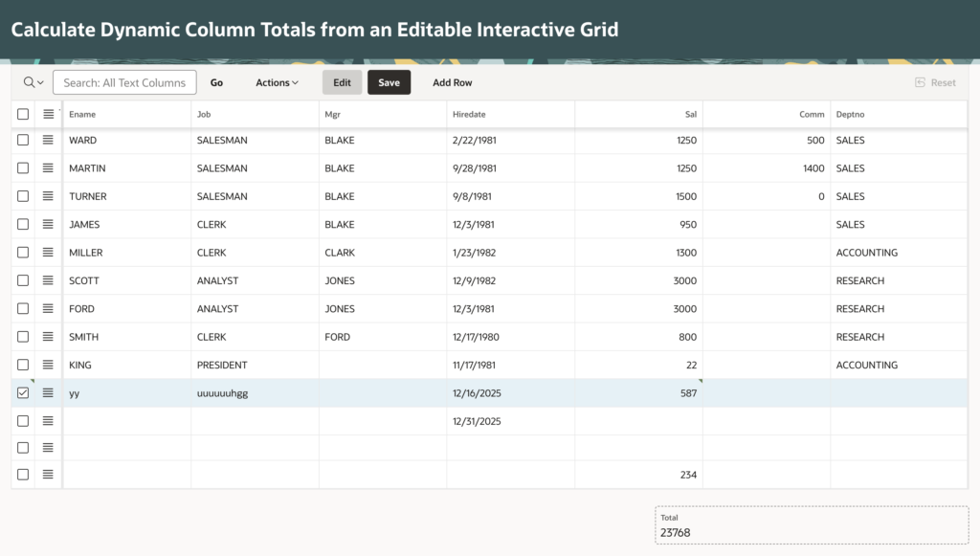Check the checkbox on the WARD row
The height and width of the screenshot is (556, 980).
(24, 142)
